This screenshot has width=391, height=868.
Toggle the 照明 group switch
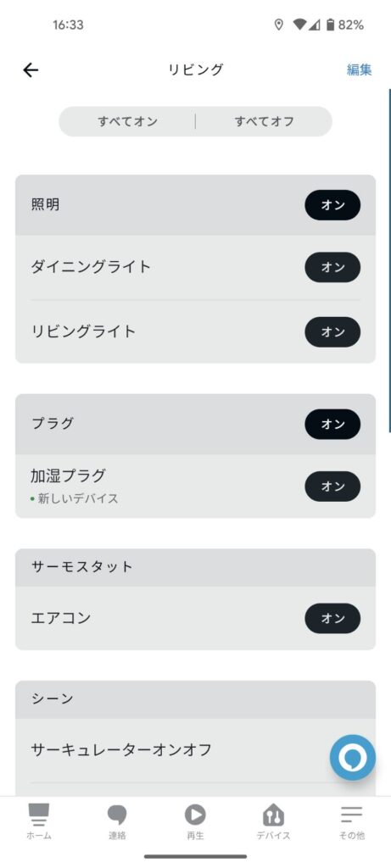point(332,205)
